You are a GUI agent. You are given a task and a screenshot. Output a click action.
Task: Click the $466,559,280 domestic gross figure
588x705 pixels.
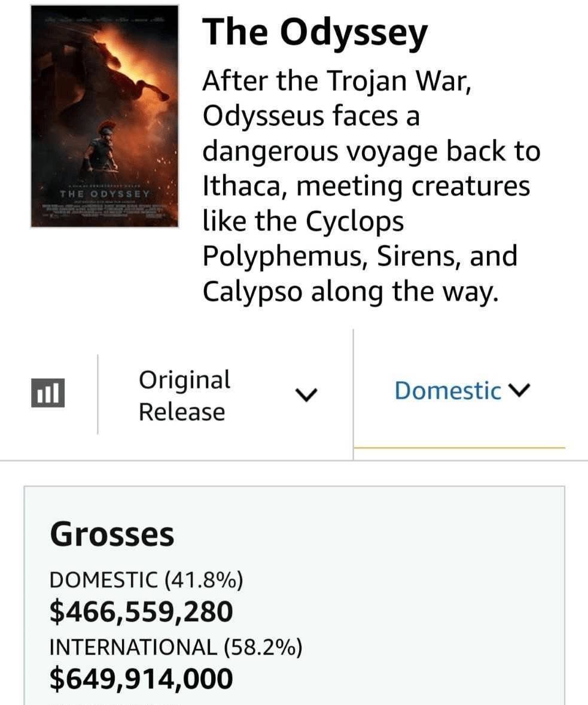pyautogui.click(x=141, y=612)
